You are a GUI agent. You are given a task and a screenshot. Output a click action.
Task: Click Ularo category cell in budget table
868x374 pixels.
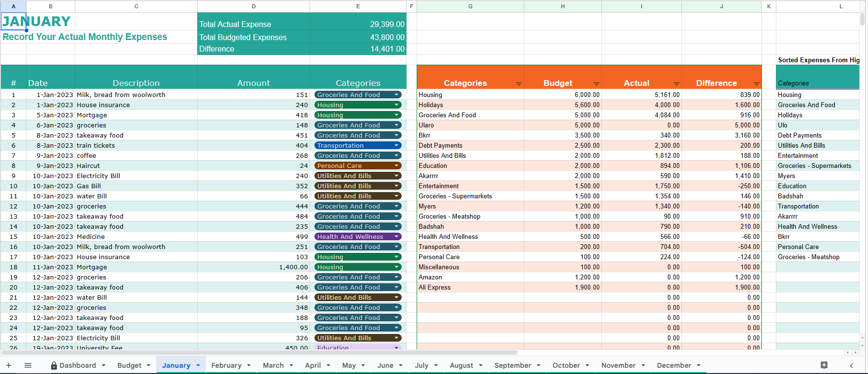coord(470,125)
